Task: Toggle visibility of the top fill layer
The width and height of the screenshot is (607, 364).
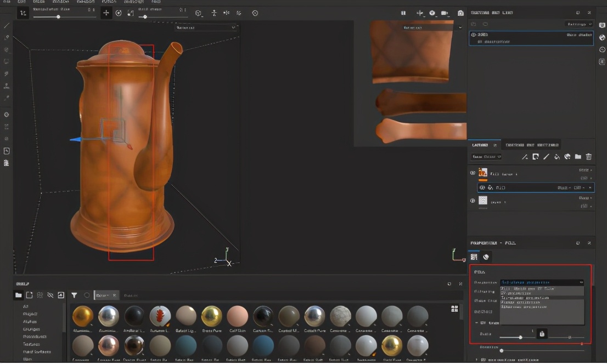Action: [473, 173]
